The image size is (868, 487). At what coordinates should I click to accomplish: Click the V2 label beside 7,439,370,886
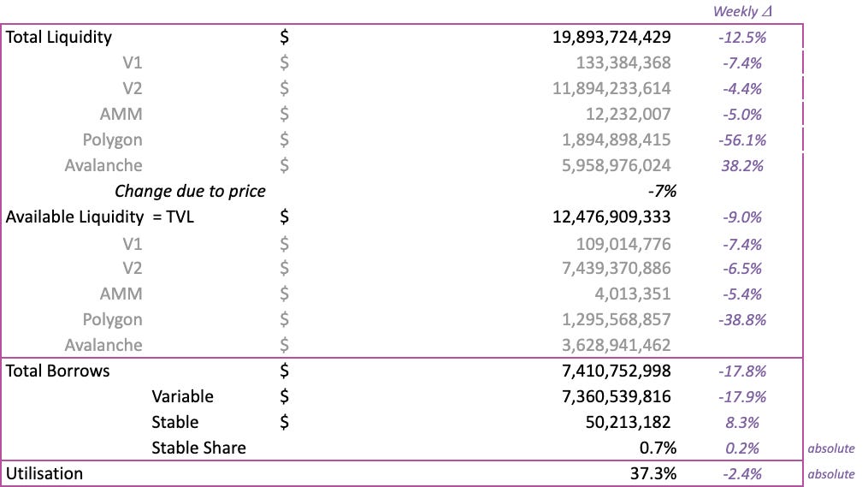pyautogui.click(x=133, y=268)
